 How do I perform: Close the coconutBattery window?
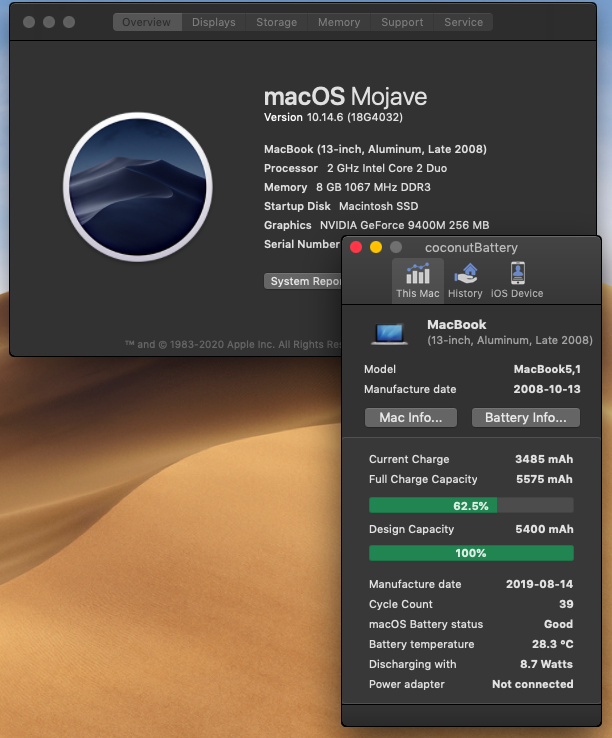pos(356,247)
